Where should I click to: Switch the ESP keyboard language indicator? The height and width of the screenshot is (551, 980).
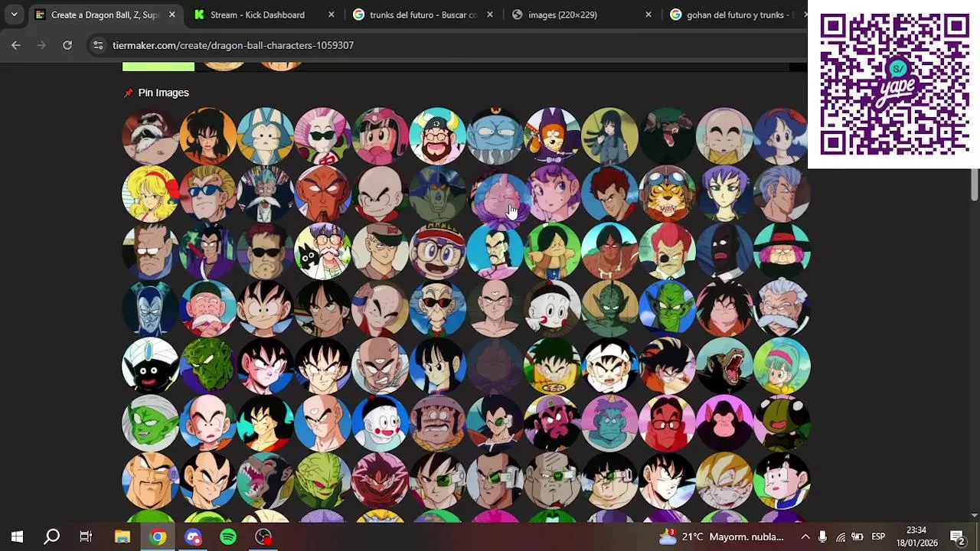tap(878, 536)
